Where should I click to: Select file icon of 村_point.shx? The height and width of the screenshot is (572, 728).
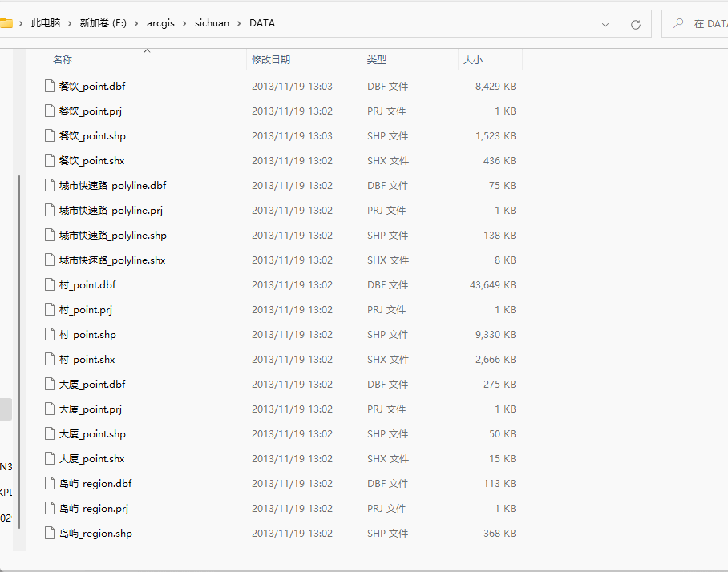50,359
